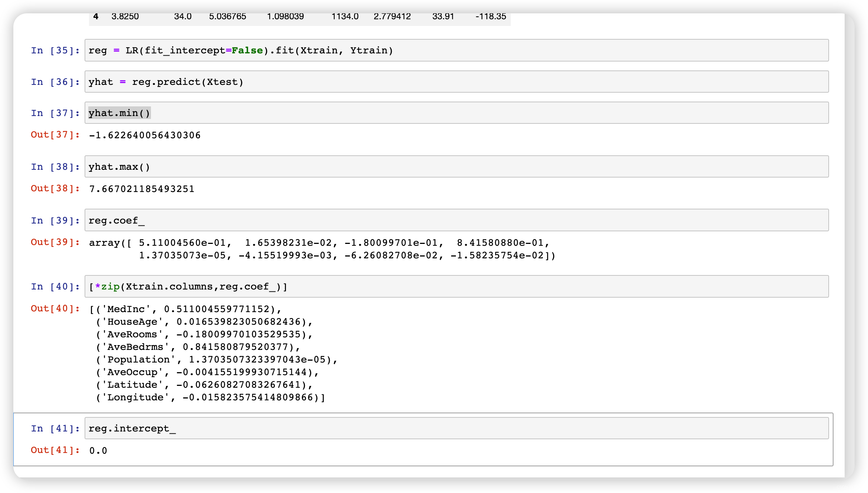This screenshot has height=493, width=868.
Task: Click the table cell 2.779412
Action: coord(392,16)
